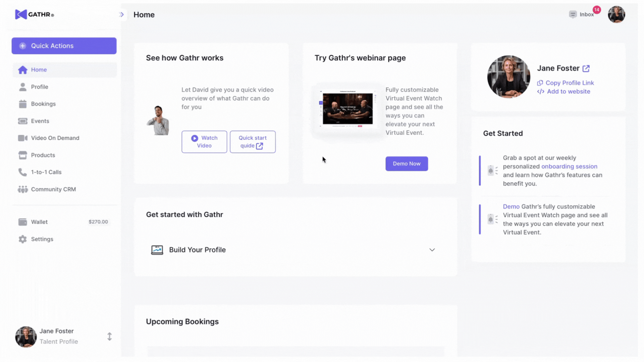The image size is (644, 362).
Task: Open the 1-to-1 Calls phone icon
Action: tap(22, 172)
